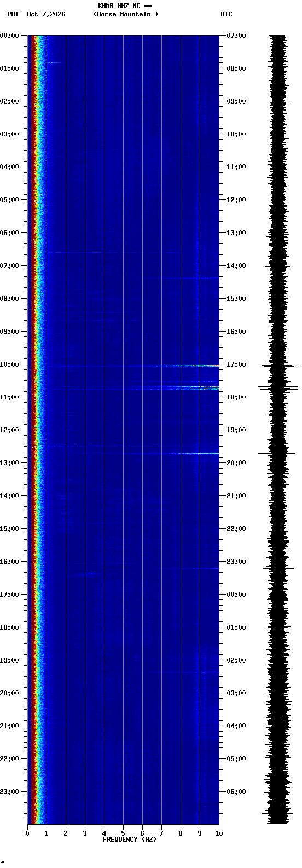Select the 17:00 PDT time label
This screenshot has height=868, width=302.
tap(9, 595)
